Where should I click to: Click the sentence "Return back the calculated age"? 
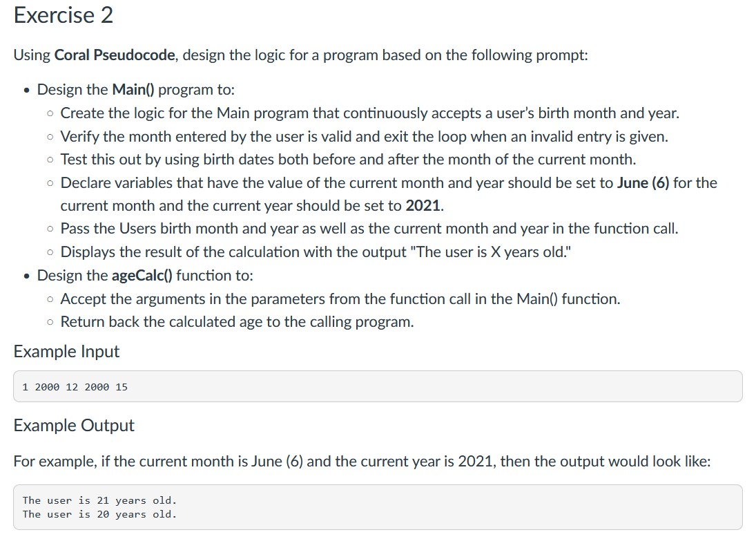click(x=238, y=322)
